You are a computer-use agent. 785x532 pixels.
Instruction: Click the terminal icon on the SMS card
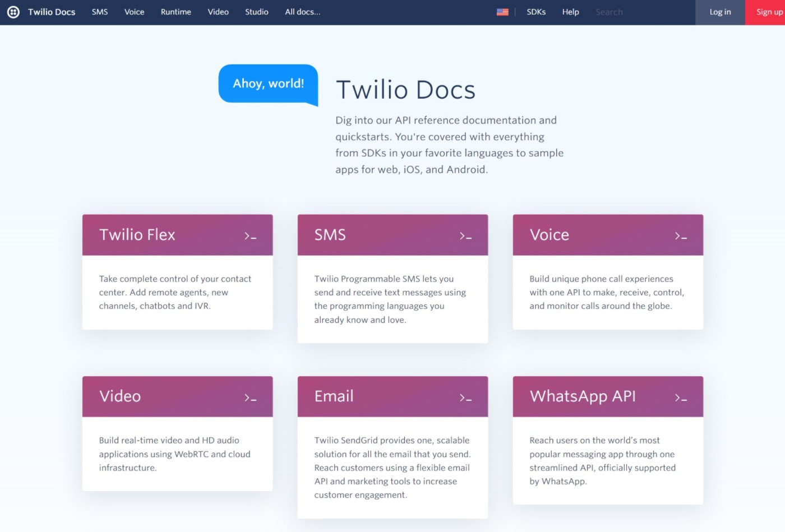pyautogui.click(x=466, y=235)
